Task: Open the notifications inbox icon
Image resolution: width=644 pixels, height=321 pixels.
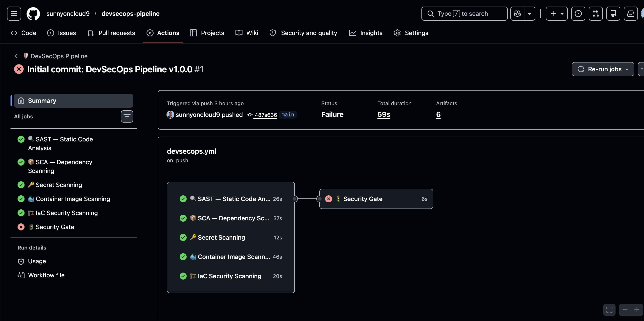Action: (630, 14)
